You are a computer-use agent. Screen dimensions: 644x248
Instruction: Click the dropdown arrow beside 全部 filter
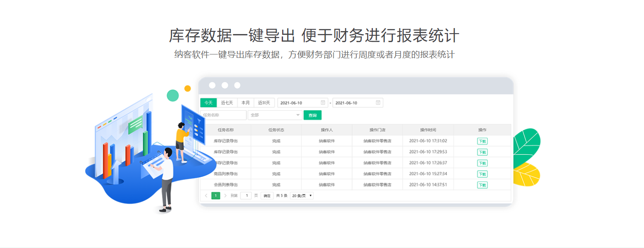pos(298,115)
